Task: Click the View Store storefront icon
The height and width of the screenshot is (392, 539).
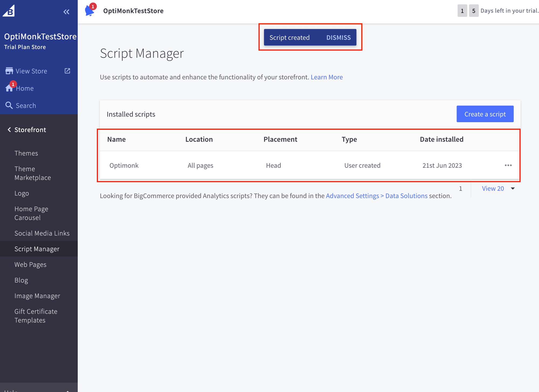Action: (x=9, y=71)
